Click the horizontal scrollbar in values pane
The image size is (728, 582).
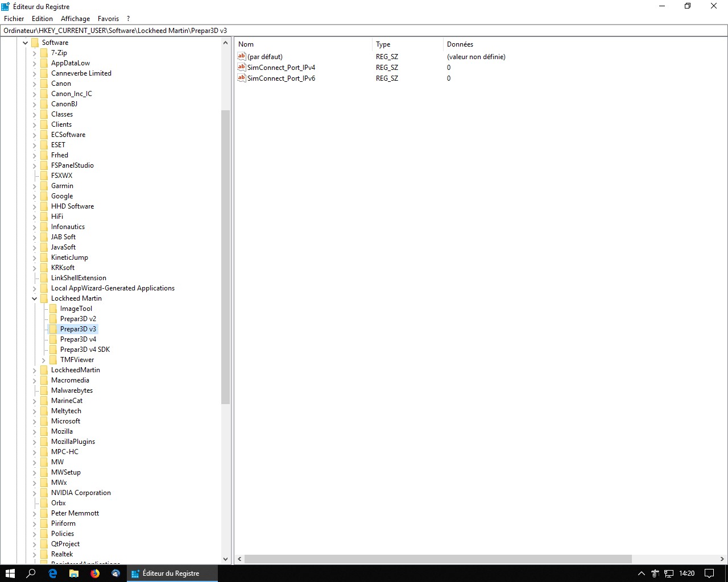pyautogui.click(x=438, y=559)
